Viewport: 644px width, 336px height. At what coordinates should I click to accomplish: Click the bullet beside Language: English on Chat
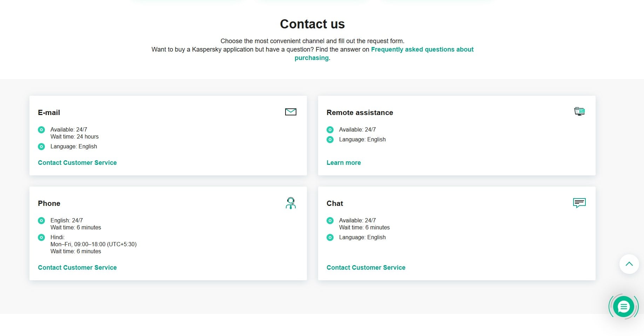[330, 237]
